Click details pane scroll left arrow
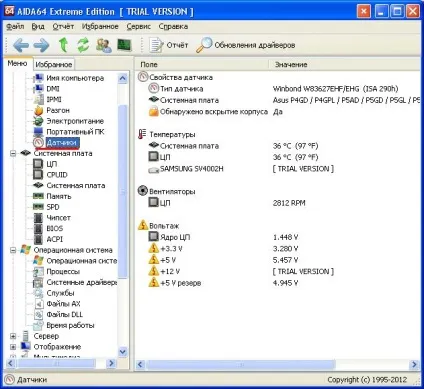Viewport: 424px width, 389px height. (x=140, y=364)
